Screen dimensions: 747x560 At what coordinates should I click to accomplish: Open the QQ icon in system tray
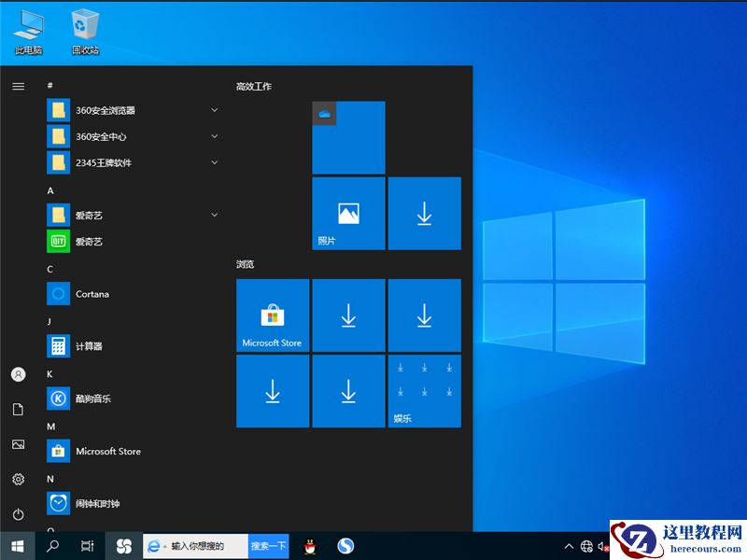[310, 546]
